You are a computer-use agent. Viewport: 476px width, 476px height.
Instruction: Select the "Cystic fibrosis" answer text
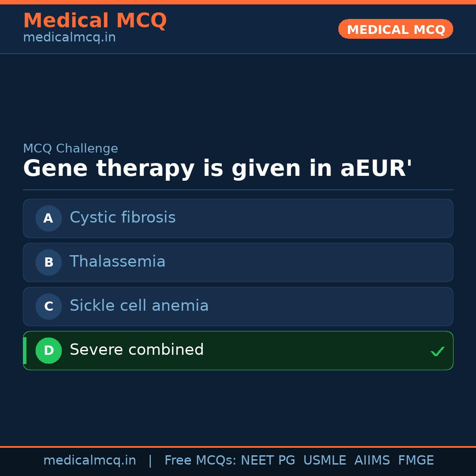[123, 218]
